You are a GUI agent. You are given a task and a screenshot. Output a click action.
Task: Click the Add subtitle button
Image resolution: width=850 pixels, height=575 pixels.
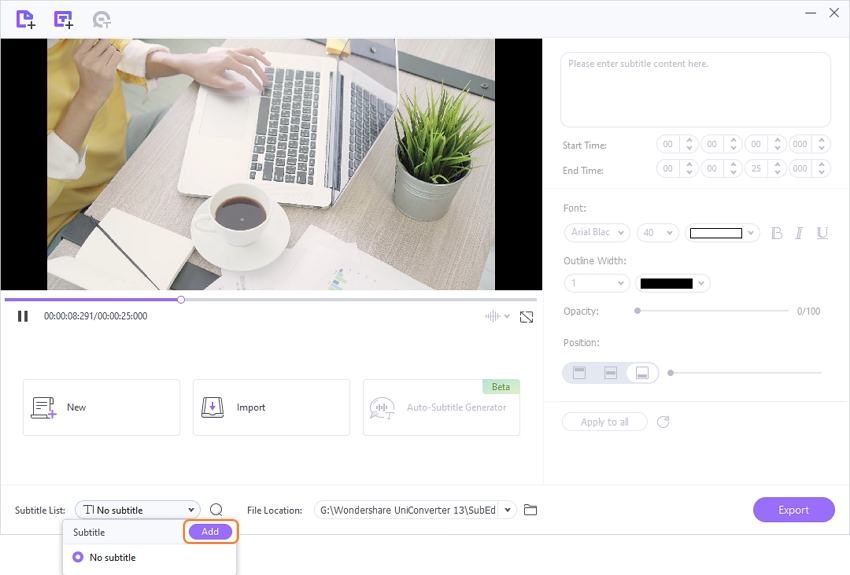[210, 532]
